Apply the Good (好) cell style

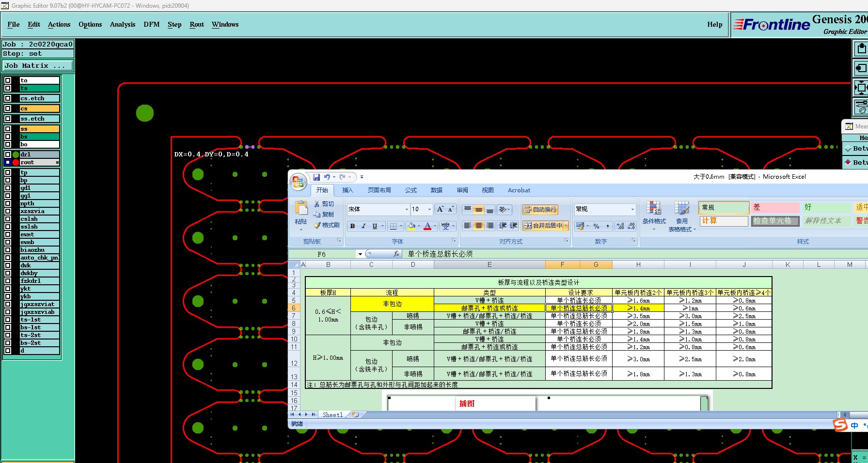click(826, 207)
